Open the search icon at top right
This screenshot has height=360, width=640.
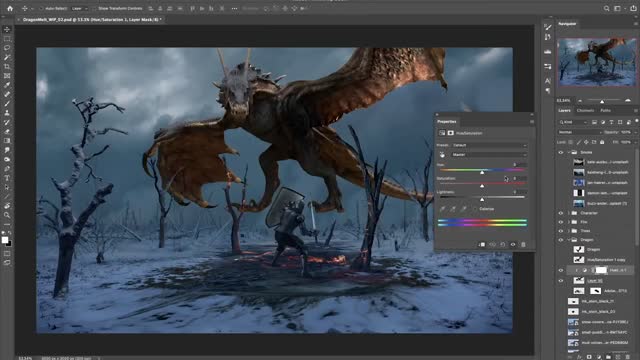tap(607, 8)
